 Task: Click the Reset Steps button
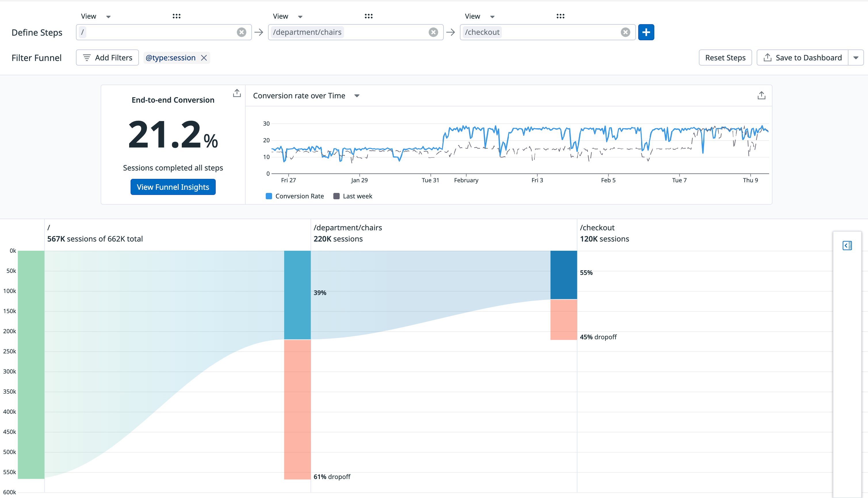(725, 58)
